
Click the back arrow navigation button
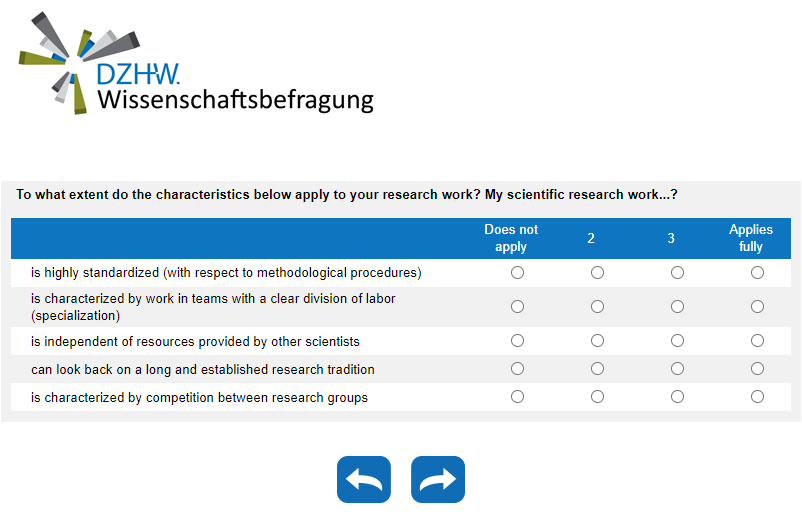[364, 480]
